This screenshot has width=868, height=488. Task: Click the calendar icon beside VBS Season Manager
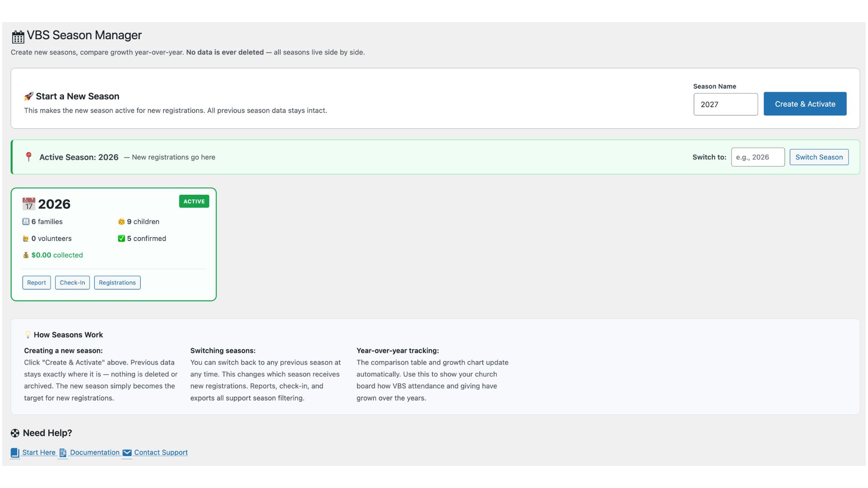click(x=18, y=37)
